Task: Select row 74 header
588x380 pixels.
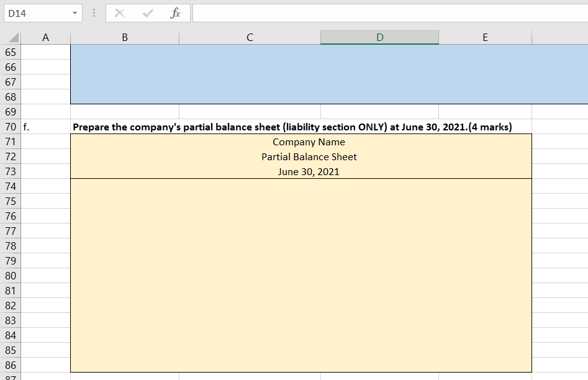Action: click(x=11, y=186)
